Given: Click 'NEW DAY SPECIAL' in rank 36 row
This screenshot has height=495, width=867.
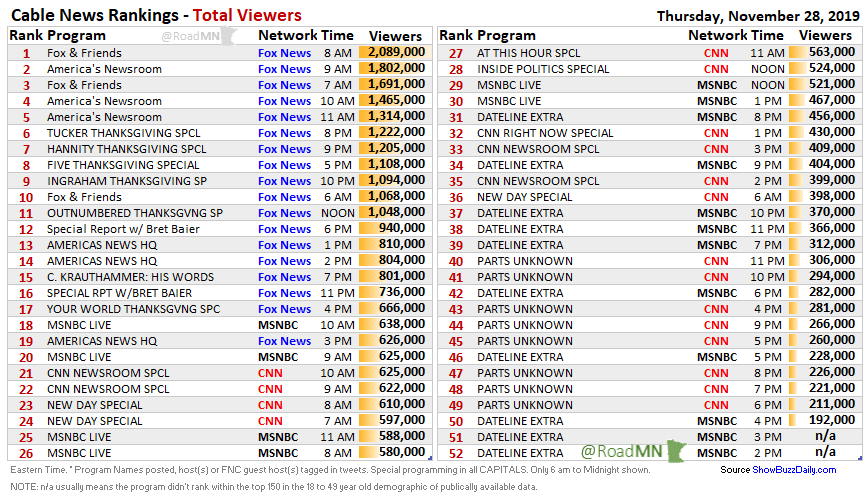Looking at the screenshot, I should click(x=525, y=197).
